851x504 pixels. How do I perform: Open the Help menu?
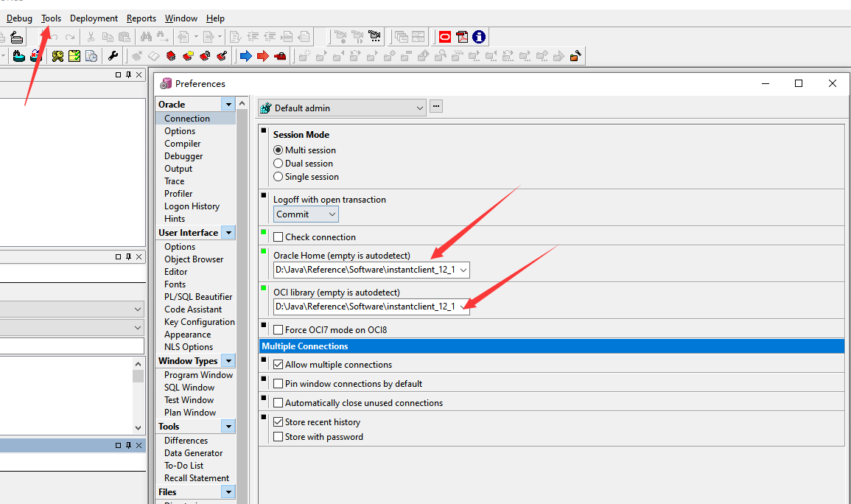[x=215, y=18]
